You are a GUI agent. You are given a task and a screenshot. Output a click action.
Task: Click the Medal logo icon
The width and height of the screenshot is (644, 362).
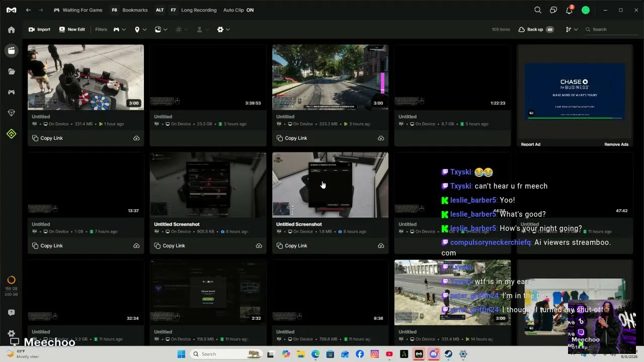coord(11,10)
